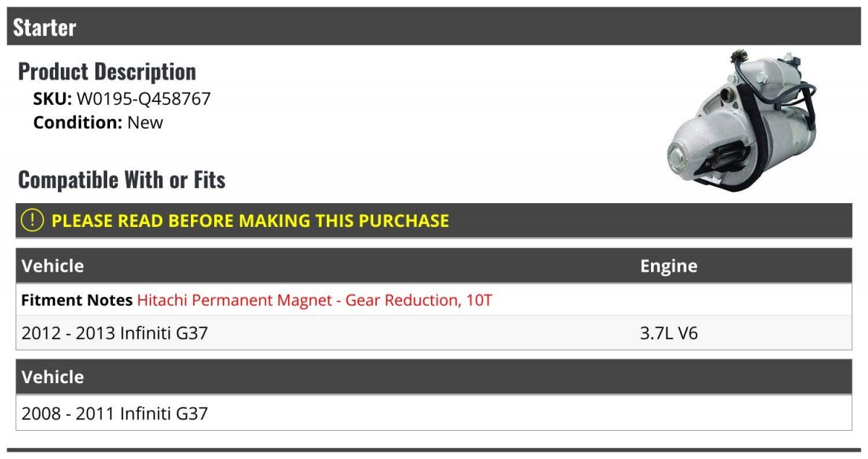The image size is (868, 459).
Task: Click the 3.7L V6 engine cell
Action: pyautogui.click(x=669, y=333)
